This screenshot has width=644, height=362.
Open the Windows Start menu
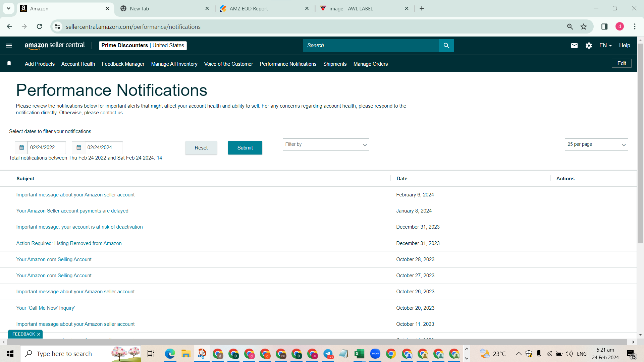pos(10,354)
